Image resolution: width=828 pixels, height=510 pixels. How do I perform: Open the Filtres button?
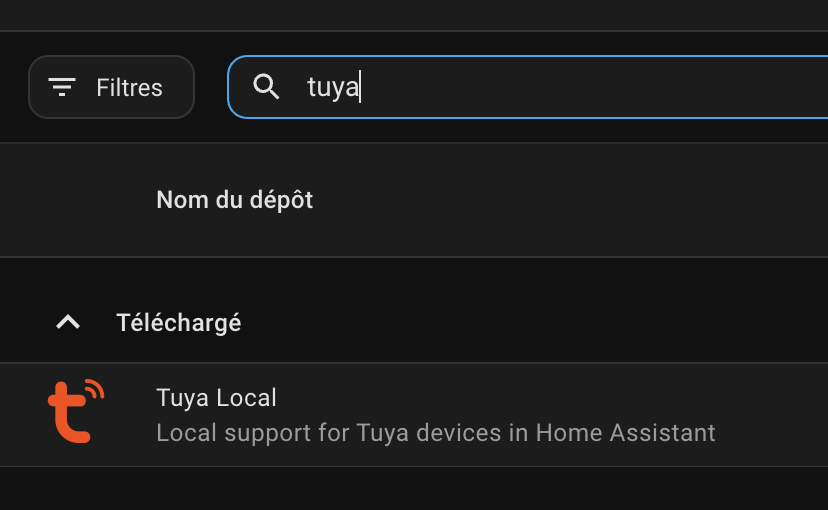pos(111,87)
